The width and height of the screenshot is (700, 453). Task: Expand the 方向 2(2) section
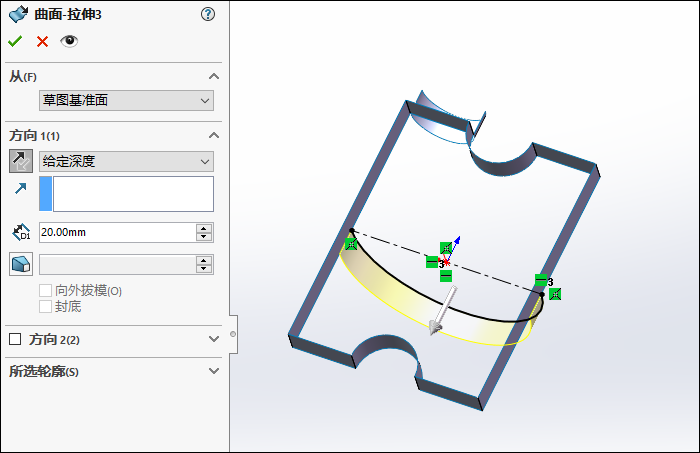(x=214, y=339)
